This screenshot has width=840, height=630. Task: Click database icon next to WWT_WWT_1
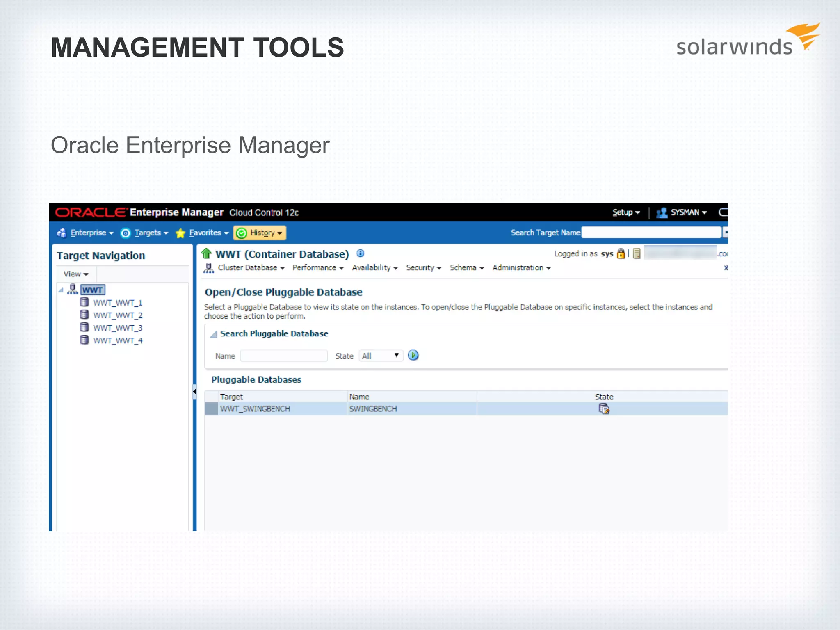pos(84,302)
